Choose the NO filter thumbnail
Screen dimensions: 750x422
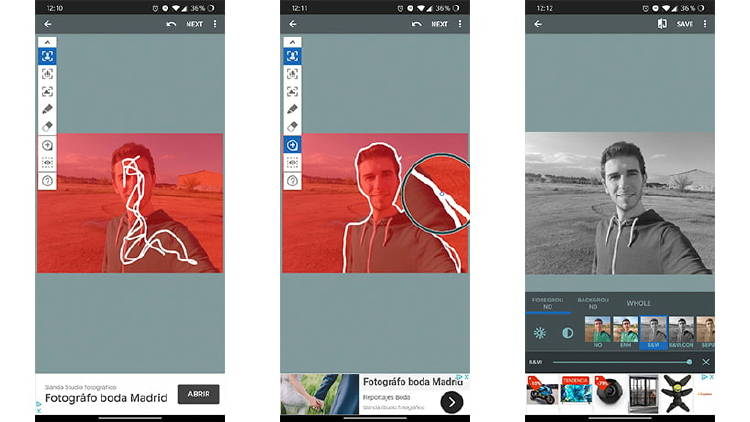click(x=598, y=333)
